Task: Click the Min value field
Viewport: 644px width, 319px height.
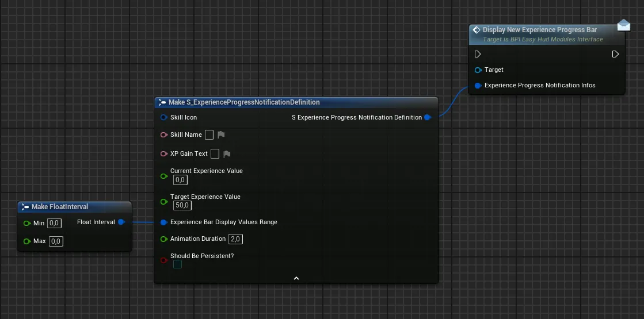Action: [x=55, y=223]
